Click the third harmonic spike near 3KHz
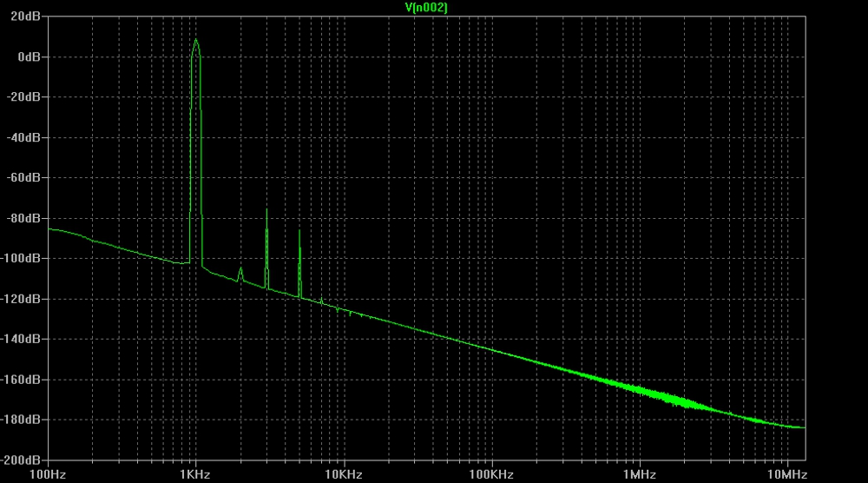 (x=266, y=211)
